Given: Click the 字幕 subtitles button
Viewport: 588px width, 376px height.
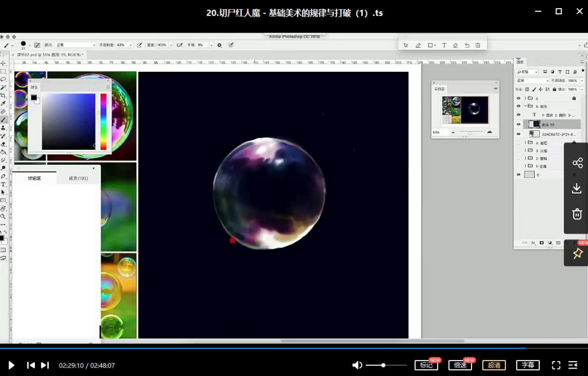Looking at the screenshot, I should coord(528,365).
